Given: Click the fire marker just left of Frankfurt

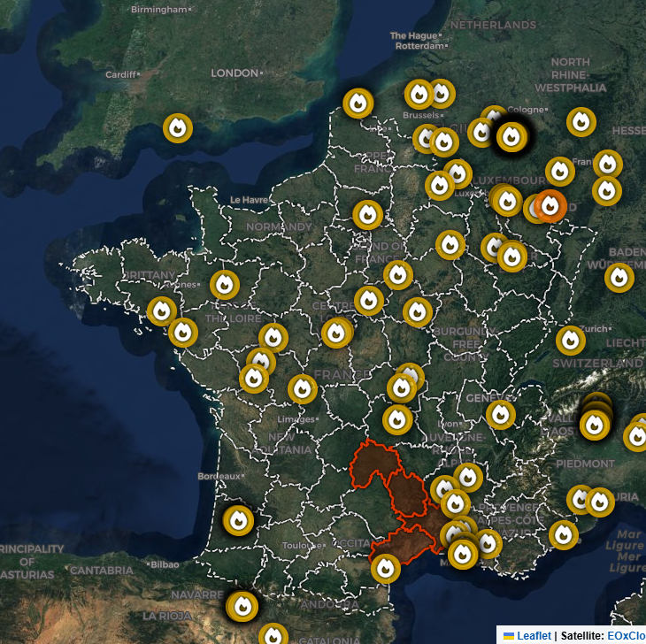Looking at the screenshot, I should pos(560,172).
